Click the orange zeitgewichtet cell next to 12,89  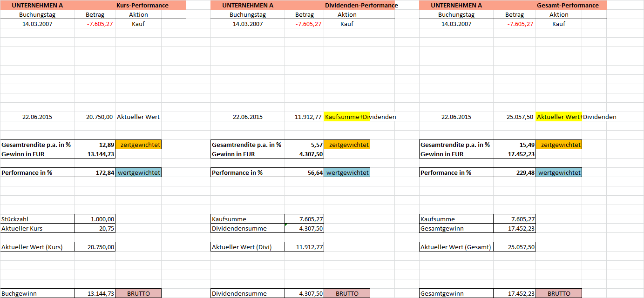click(x=138, y=145)
